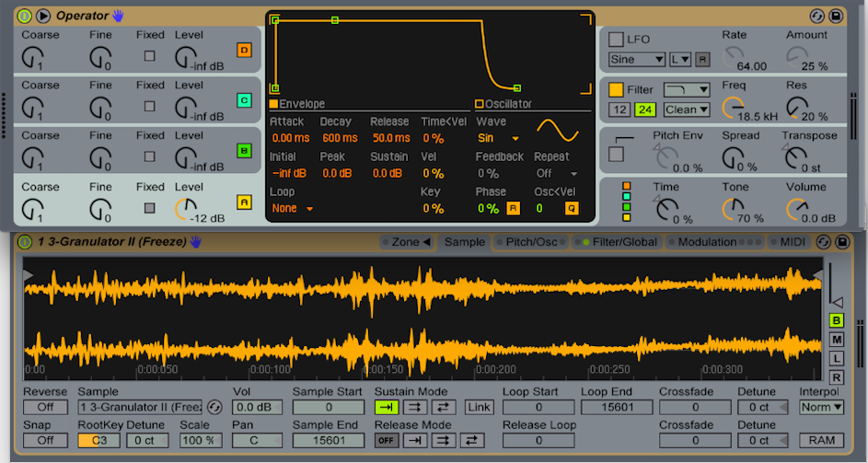Viewport: 868px width, 463px height.
Task: Select oscillator A button
Action: tap(244, 203)
